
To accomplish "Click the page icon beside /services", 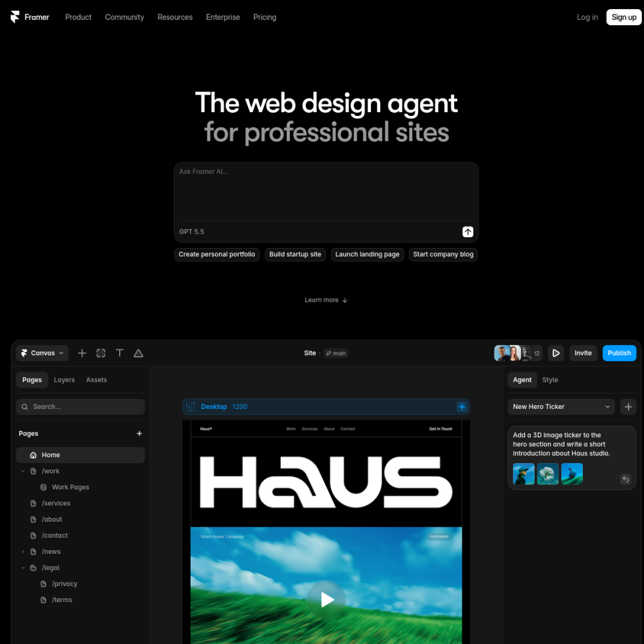I will (x=33, y=503).
